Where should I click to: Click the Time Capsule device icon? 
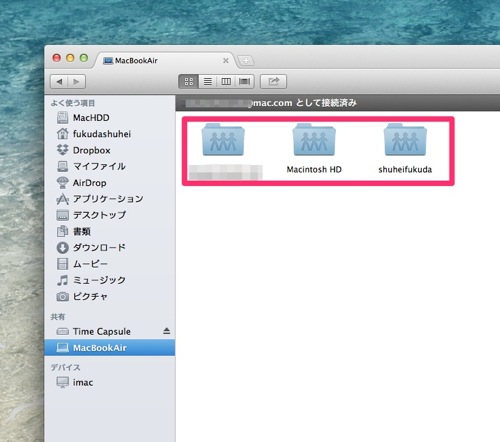click(x=62, y=332)
